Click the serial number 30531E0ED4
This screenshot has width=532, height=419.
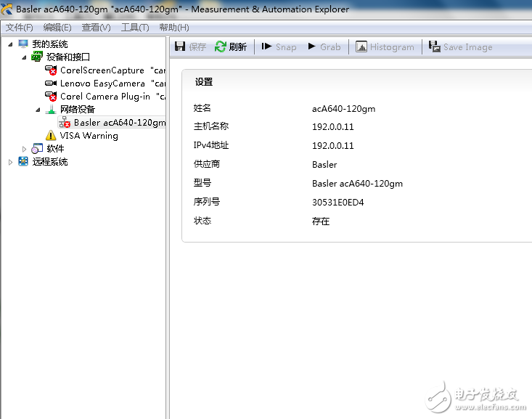[338, 203]
